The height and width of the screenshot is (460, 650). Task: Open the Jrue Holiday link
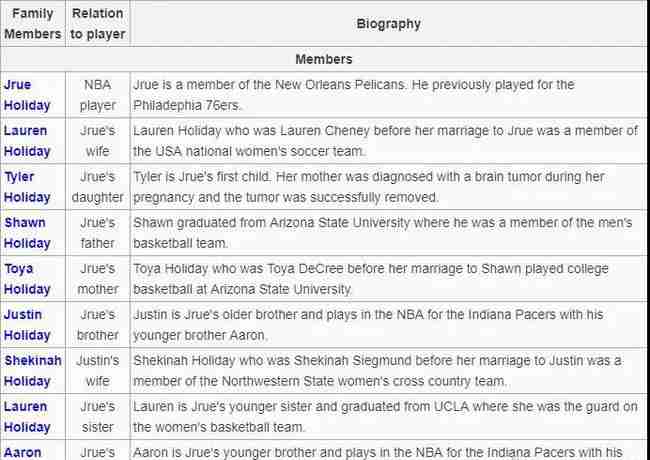pos(27,95)
